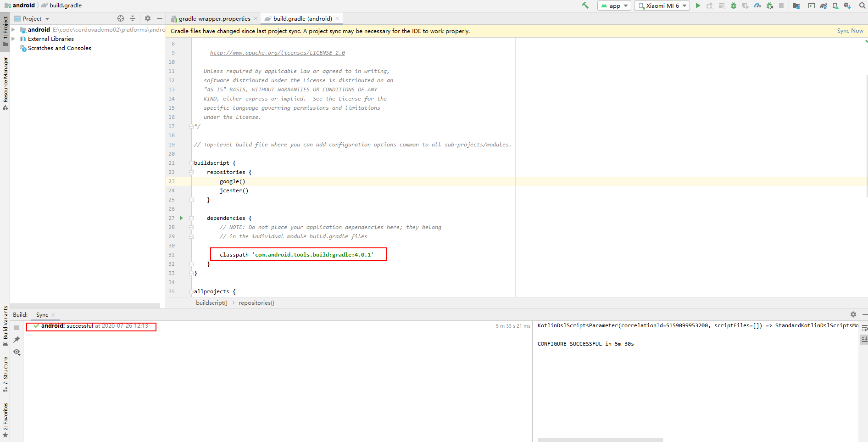The height and width of the screenshot is (442, 868).
Task: Open the app run configuration dropdown
Action: (614, 6)
